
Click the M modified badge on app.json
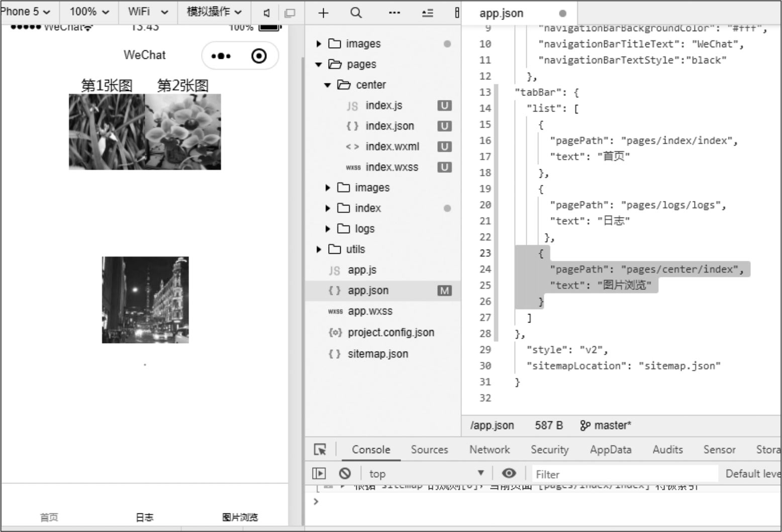click(x=444, y=290)
